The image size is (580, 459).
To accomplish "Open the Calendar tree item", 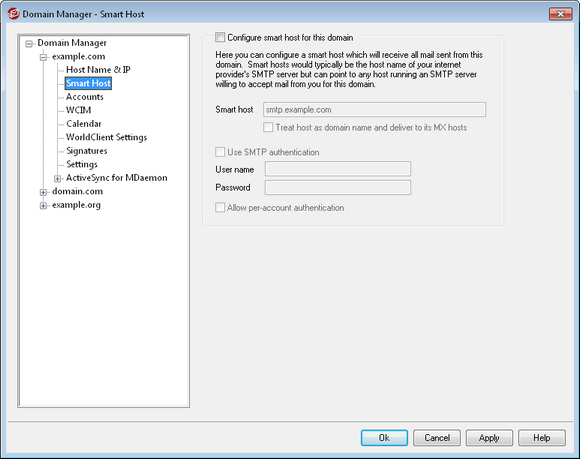I will [84, 124].
